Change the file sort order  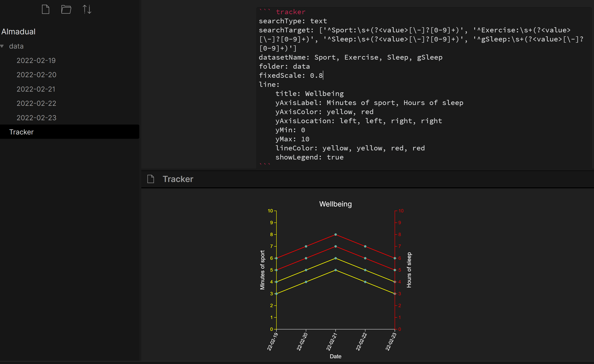tap(87, 9)
